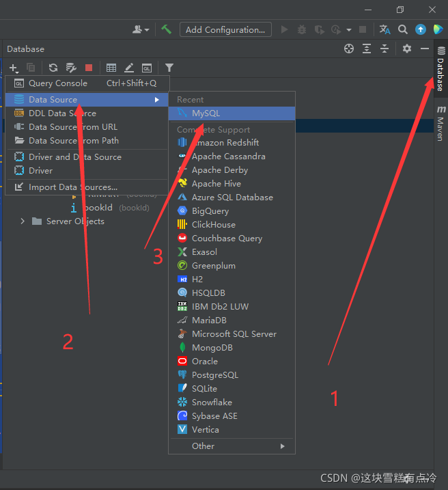448x490 pixels.
Task: Choose Import Data Sources... menu item
Action: coord(87,187)
